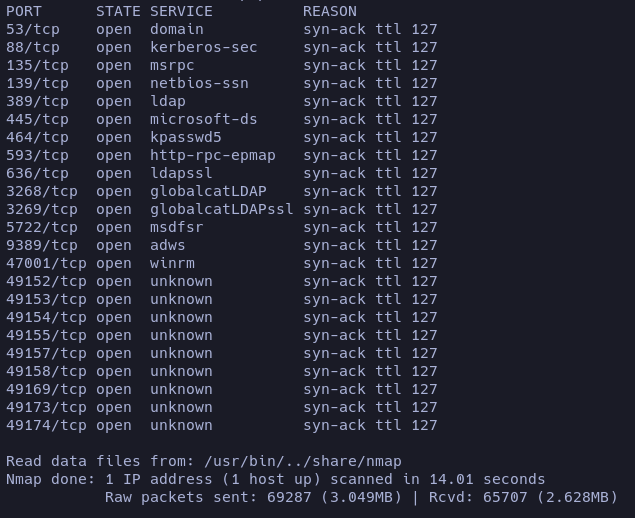Image resolution: width=635 pixels, height=518 pixels.
Task: Click the ldapssl service name
Action: click(181, 173)
